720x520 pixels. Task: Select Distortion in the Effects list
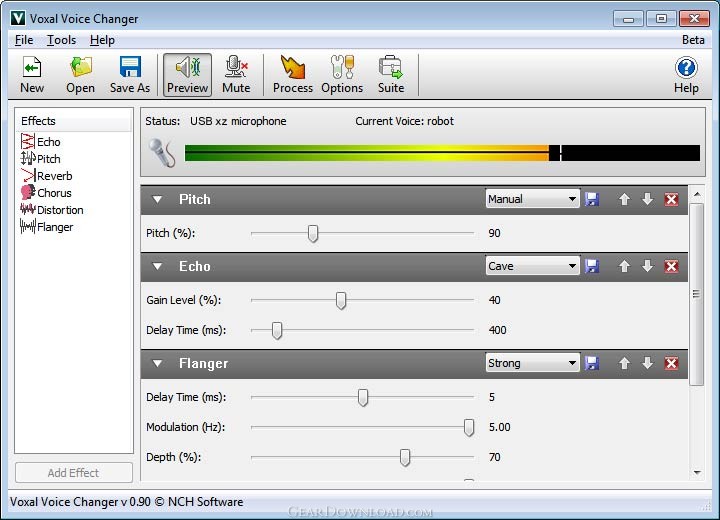52,209
